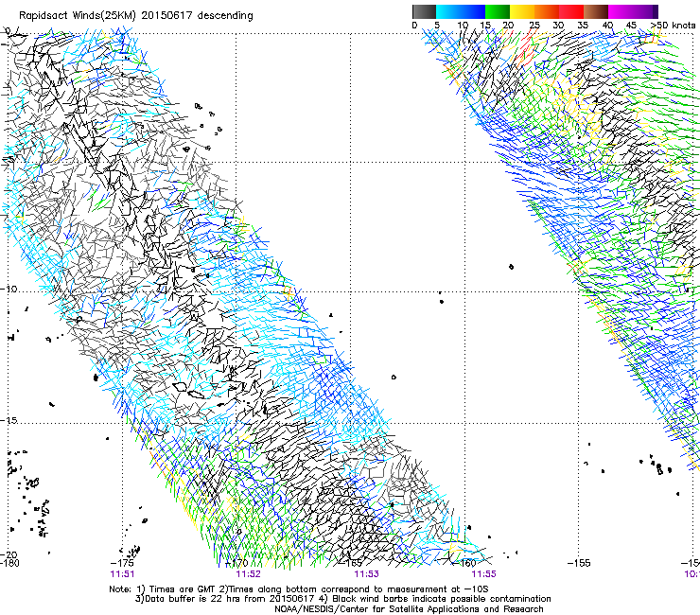
Task: Click the yellow 20–25 knots legend segment
Action: tap(522, 11)
